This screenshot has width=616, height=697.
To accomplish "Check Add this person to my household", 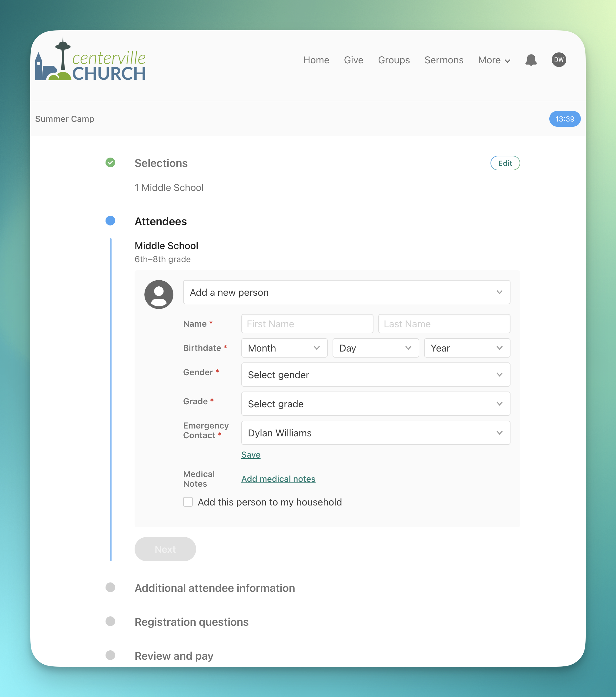I will pyautogui.click(x=188, y=502).
